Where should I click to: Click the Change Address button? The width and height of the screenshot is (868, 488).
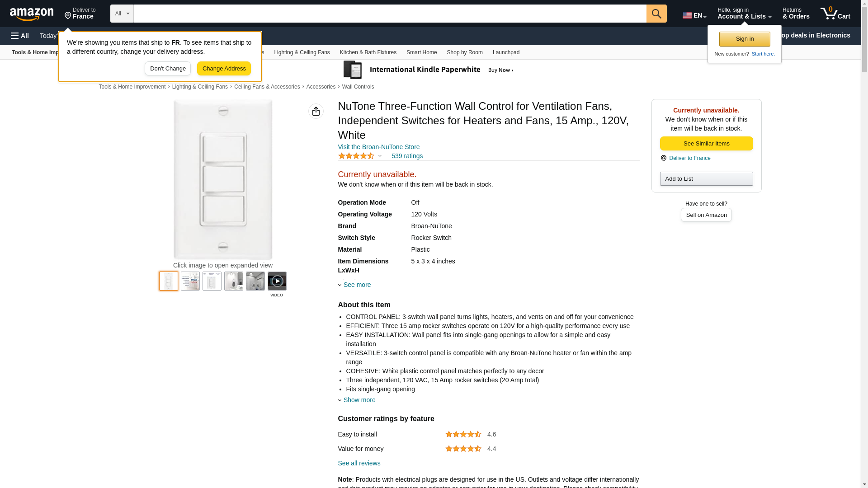(x=224, y=69)
